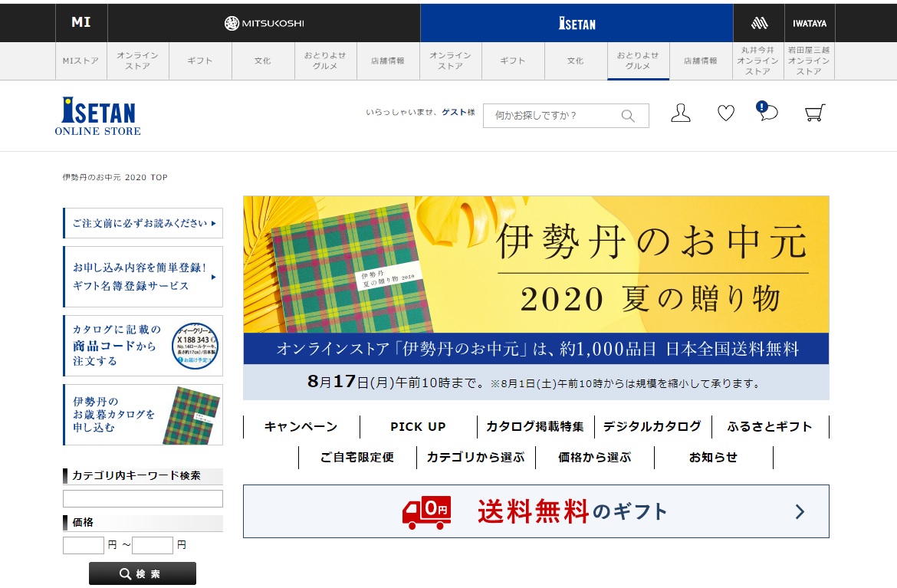Open Mitsukoshi おとりよせグルメ menu item

click(x=325, y=61)
